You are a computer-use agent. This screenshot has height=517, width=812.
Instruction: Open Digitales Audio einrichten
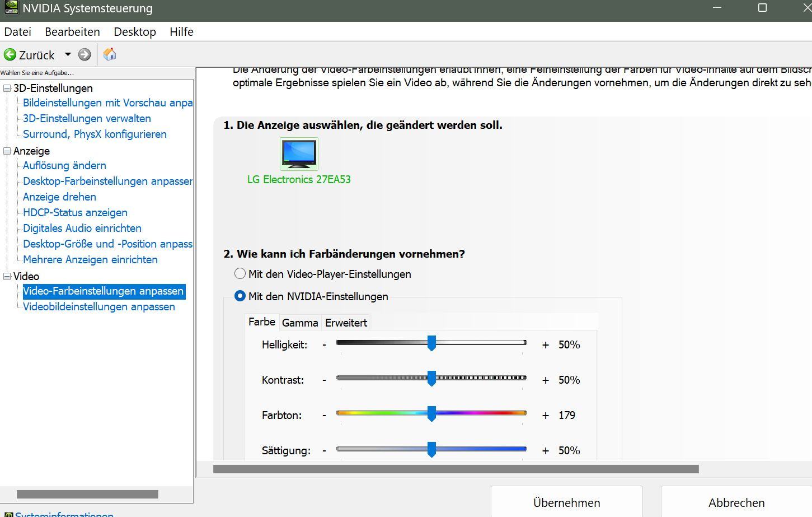[82, 229]
